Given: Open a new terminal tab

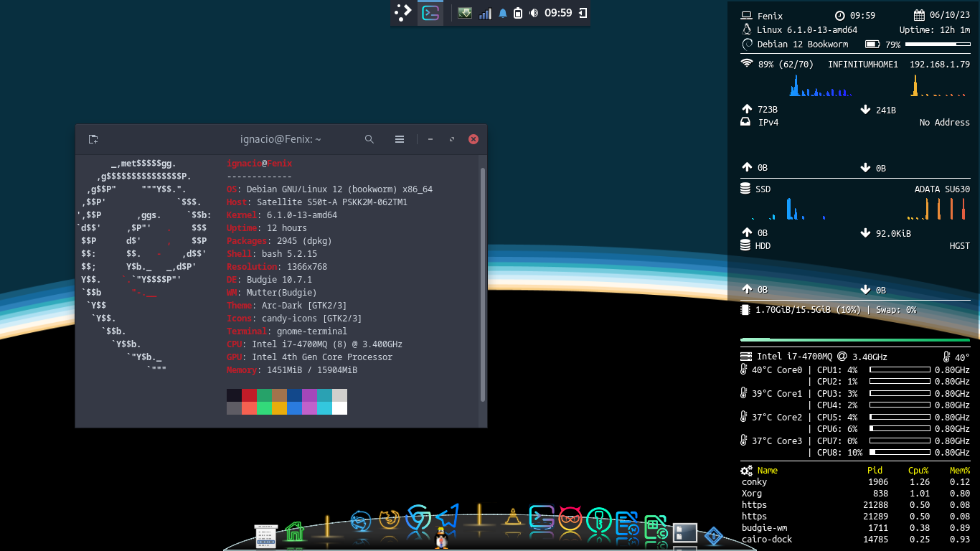Looking at the screenshot, I should 93,139.
